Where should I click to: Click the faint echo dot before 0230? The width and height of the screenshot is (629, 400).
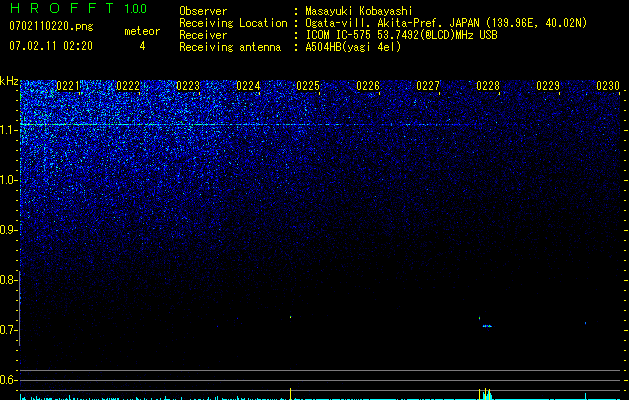tap(586, 323)
